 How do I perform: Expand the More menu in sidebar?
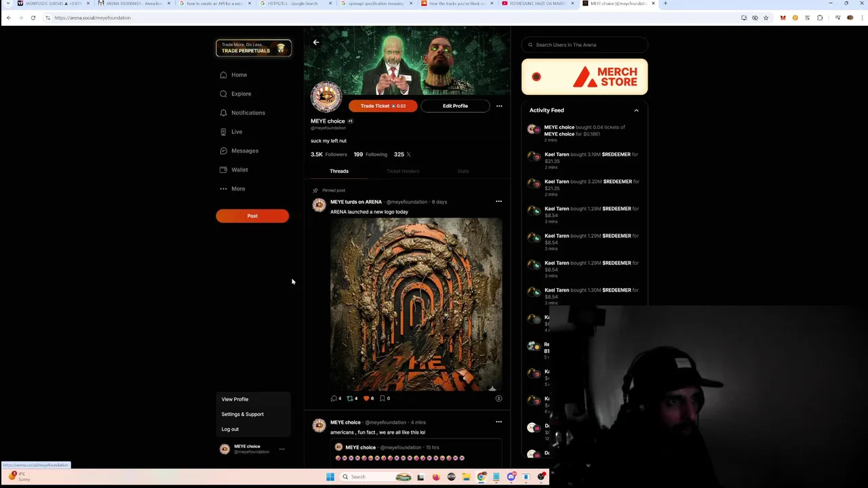click(232, 188)
